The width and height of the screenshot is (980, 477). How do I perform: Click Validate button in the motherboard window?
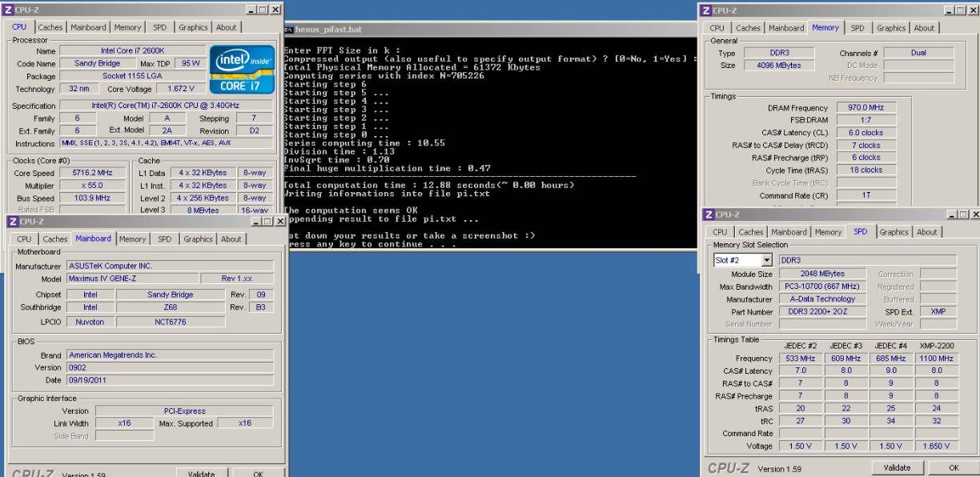coord(201,473)
